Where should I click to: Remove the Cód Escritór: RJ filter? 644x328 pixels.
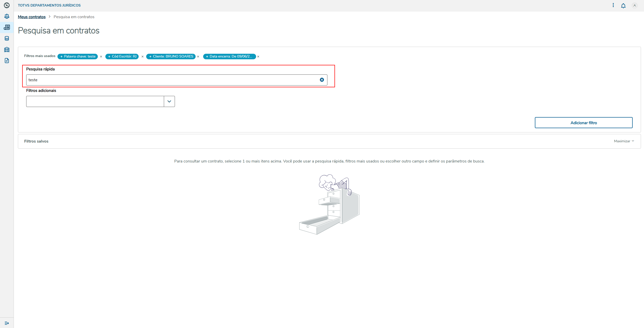(142, 57)
